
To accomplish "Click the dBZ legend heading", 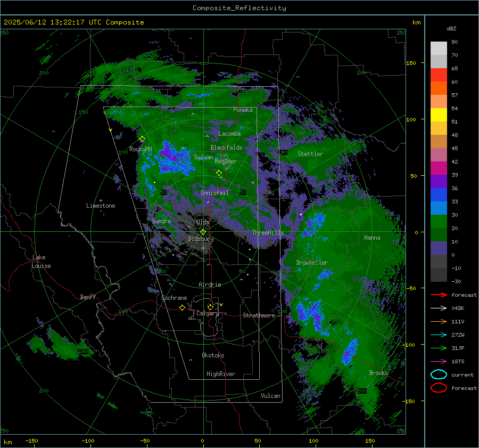I will point(451,29).
